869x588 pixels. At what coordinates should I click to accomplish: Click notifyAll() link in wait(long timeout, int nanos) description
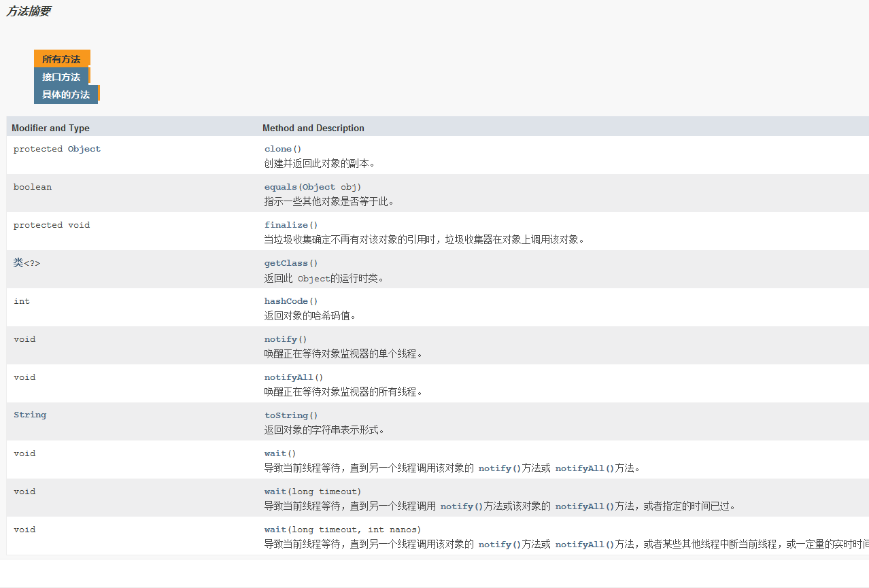585,544
